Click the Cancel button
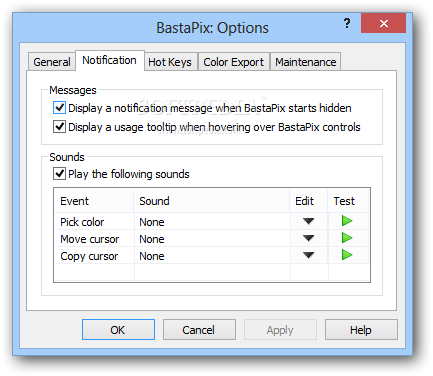Image resolution: width=433 pixels, height=376 pixels. [x=199, y=330]
